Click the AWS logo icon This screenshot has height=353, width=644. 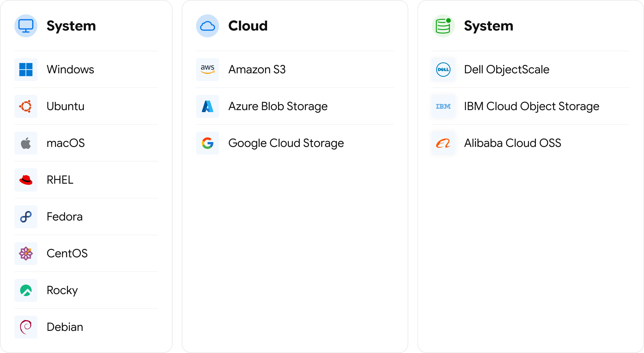(208, 70)
